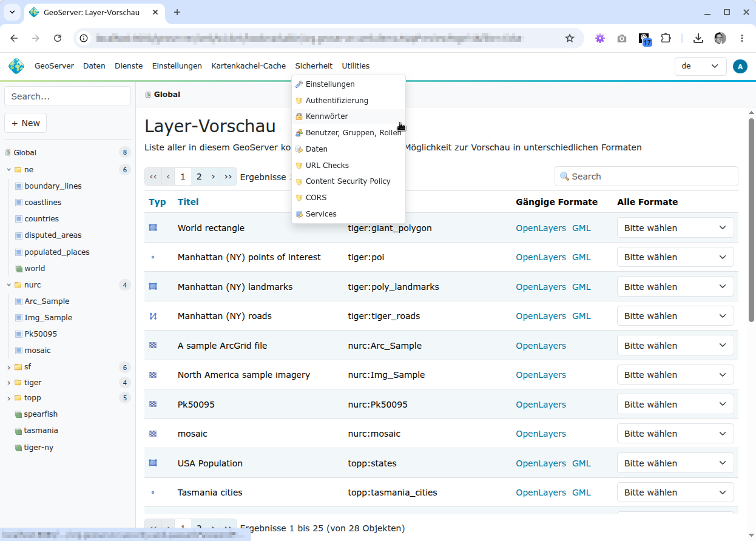Image resolution: width=756 pixels, height=541 pixels.
Task: Click the raster icon in the mosaic table row
Action: tap(153, 434)
